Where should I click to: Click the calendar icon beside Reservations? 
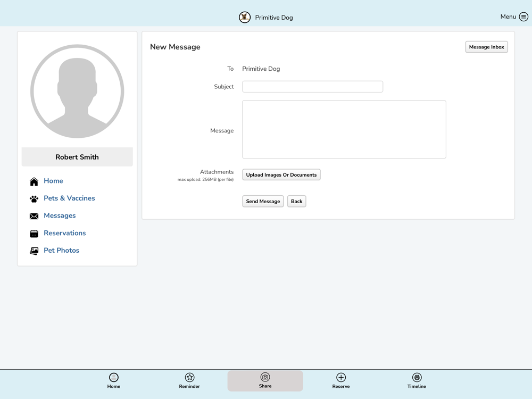[34, 234]
